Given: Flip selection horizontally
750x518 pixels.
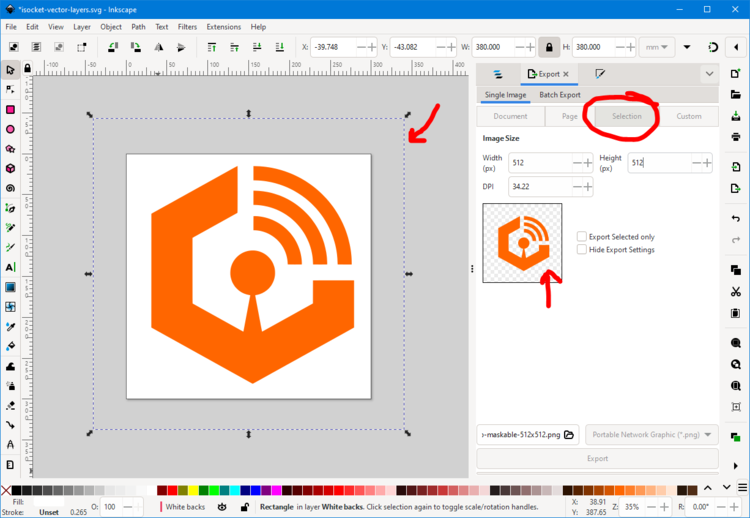Looking at the screenshot, I should click(x=158, y=47).
